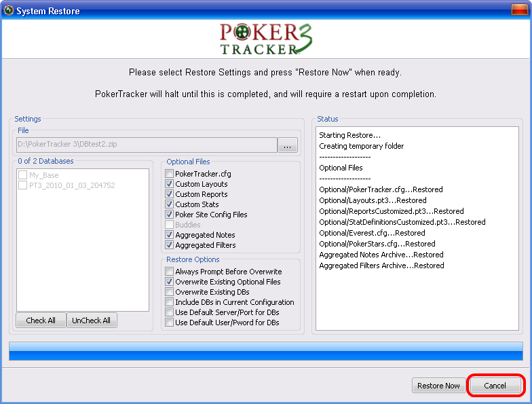Click the '0 of 2 Databases' label
This screenshot has height=404, width=532.
(x=45, y=161)
